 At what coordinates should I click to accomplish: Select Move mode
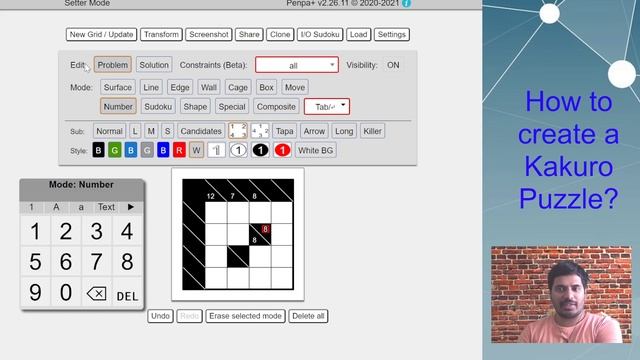(x=295, y=87)
